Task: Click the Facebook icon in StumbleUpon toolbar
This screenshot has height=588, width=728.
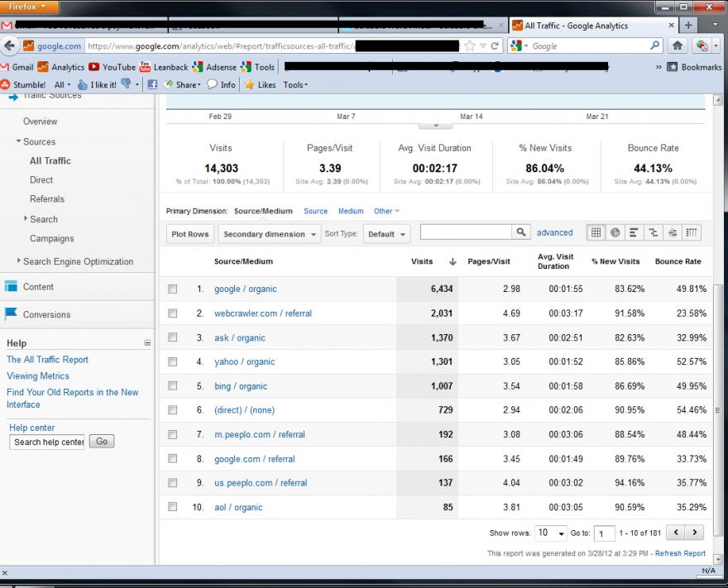Action: point(152,84)
